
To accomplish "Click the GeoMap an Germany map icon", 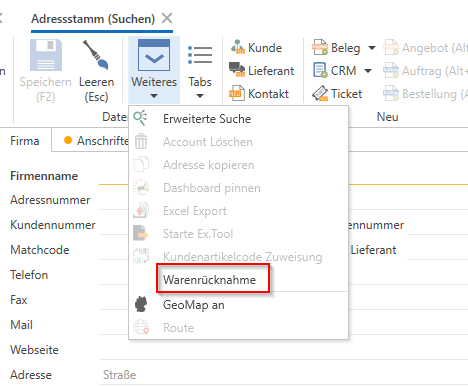I will pos(141,305).
